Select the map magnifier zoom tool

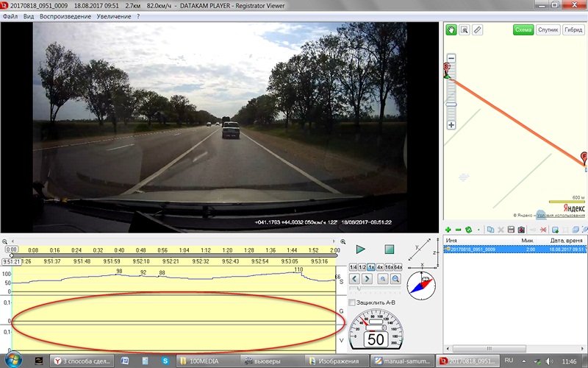click(x=465, y=30)
